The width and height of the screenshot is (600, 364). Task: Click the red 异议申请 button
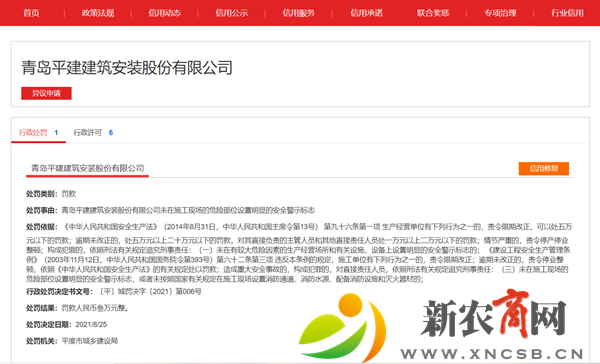point(46,93)
